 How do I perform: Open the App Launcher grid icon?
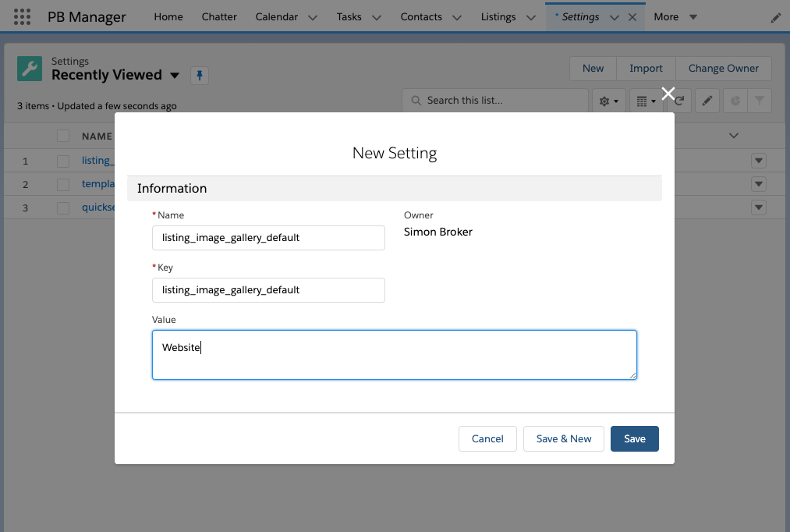coord(22,16)
